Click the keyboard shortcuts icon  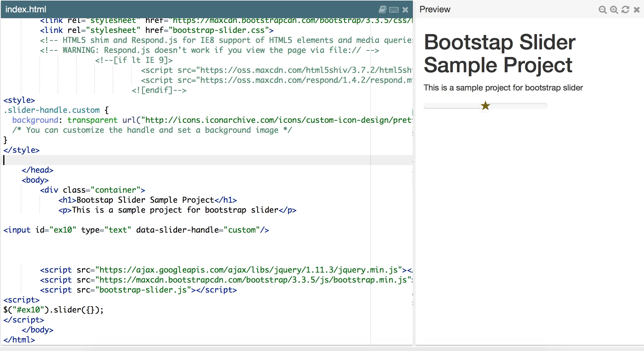[394, 10]
